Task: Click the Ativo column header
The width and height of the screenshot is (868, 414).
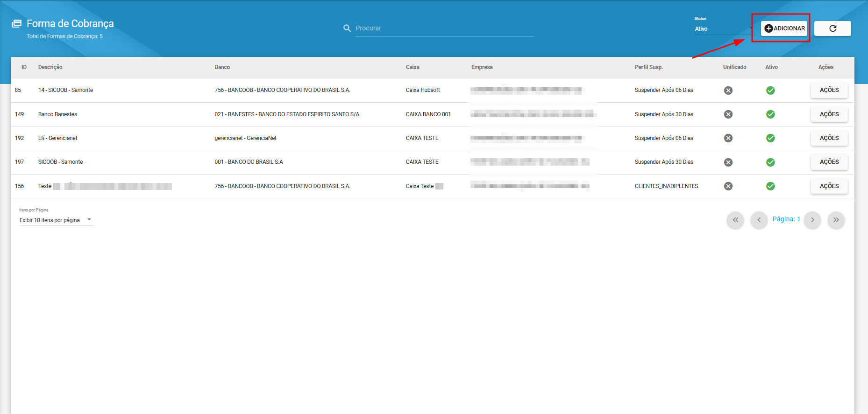Action: pos(771,67)
